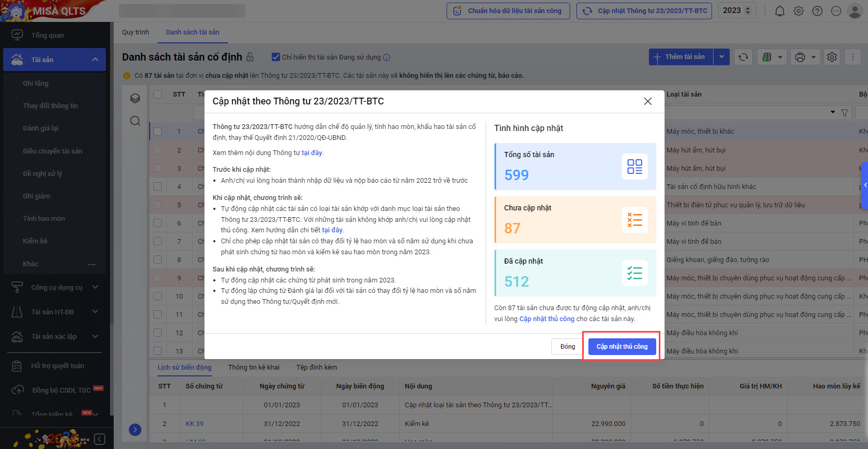Click the 'Cập nhật thủ công' button
868x449 pixels.
click(x=622, y=347)
